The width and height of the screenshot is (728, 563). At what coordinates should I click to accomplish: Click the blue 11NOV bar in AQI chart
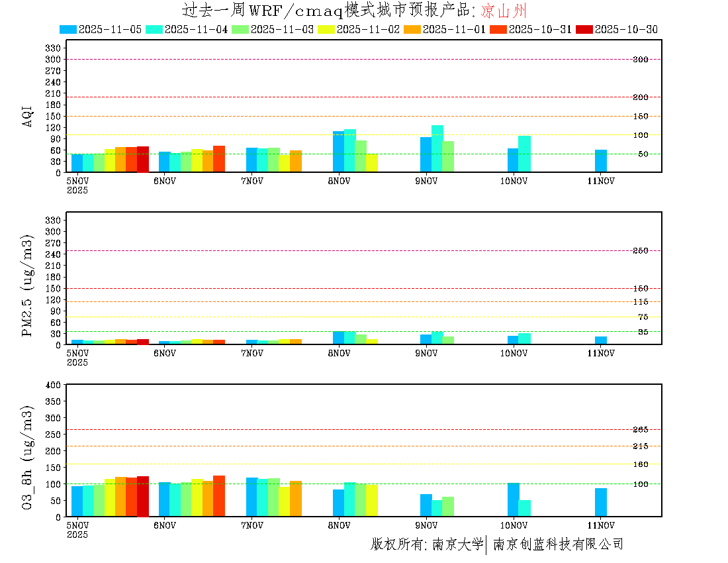[601, 161]
